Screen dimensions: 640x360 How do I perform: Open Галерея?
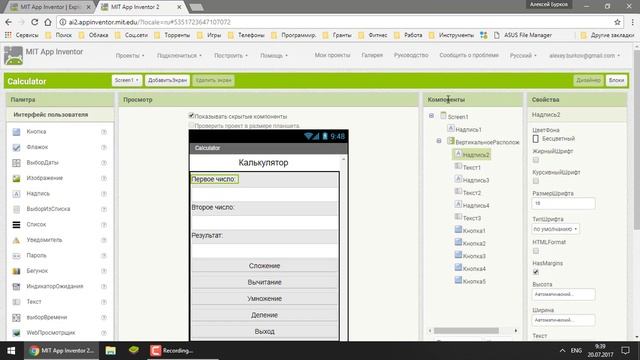372,55
